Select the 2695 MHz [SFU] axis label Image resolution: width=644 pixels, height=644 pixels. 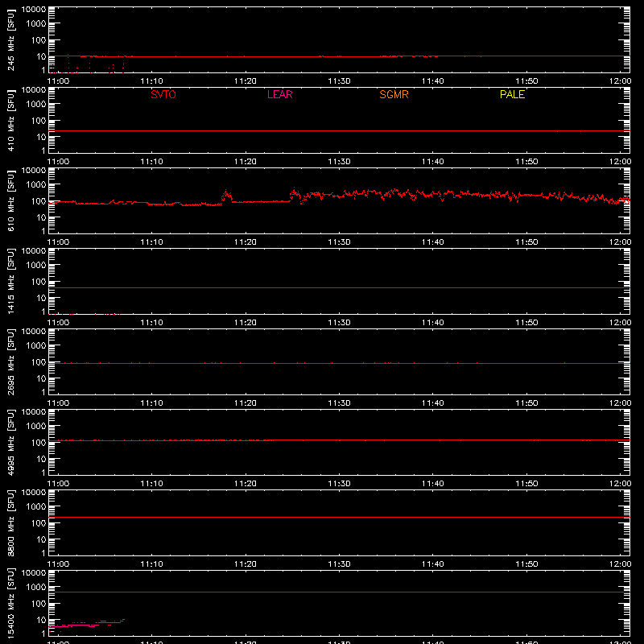click(10, 361)
